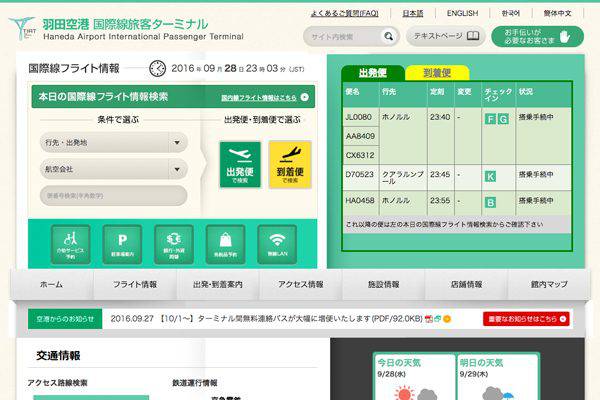
Task: Switch site language to 日本語
Action: 413,13
